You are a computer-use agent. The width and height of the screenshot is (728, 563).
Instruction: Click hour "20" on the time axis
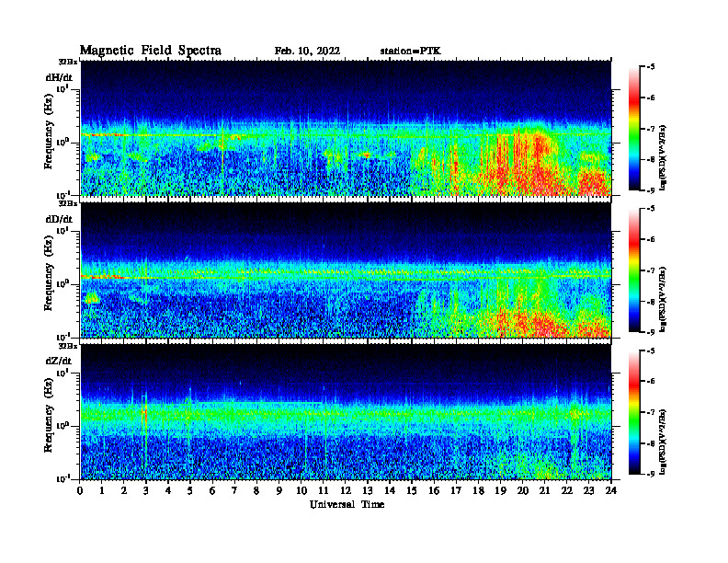(x=523, y=491)
